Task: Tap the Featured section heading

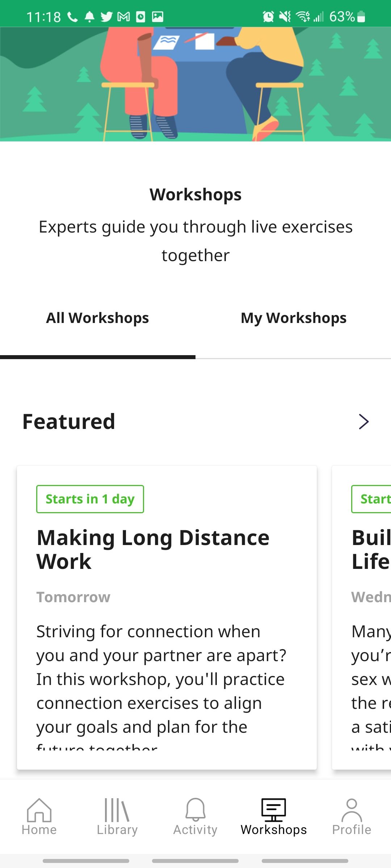Action: tap(69, 422)
